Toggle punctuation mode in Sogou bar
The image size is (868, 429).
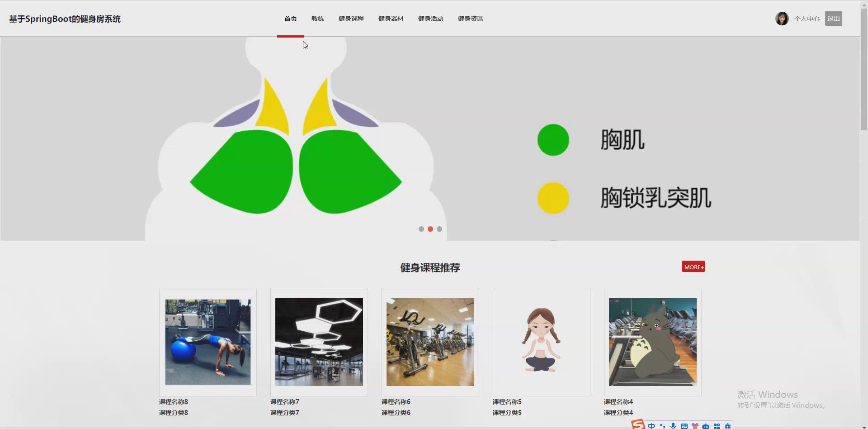pyautogui.click(x=663, y=426)
